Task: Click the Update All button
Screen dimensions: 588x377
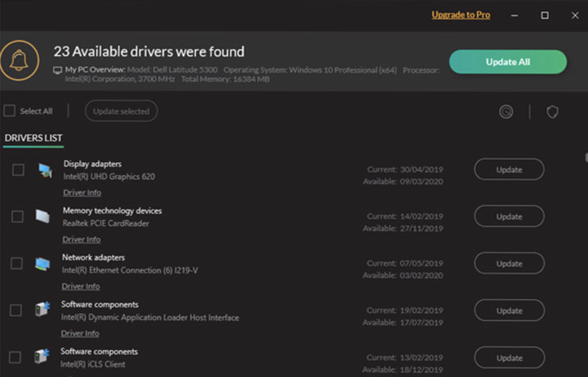Action: click(507, 61)
